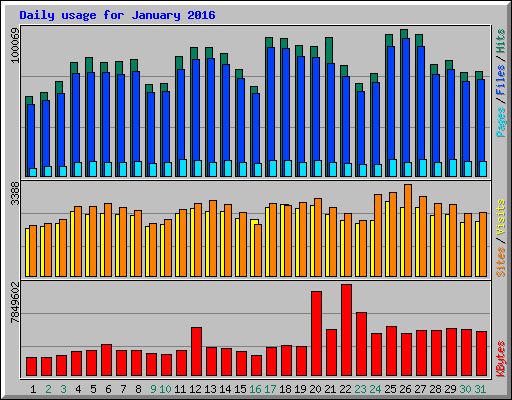Click day 22 on the date axis
512x400 pixels.
click(x=345, y=389)
